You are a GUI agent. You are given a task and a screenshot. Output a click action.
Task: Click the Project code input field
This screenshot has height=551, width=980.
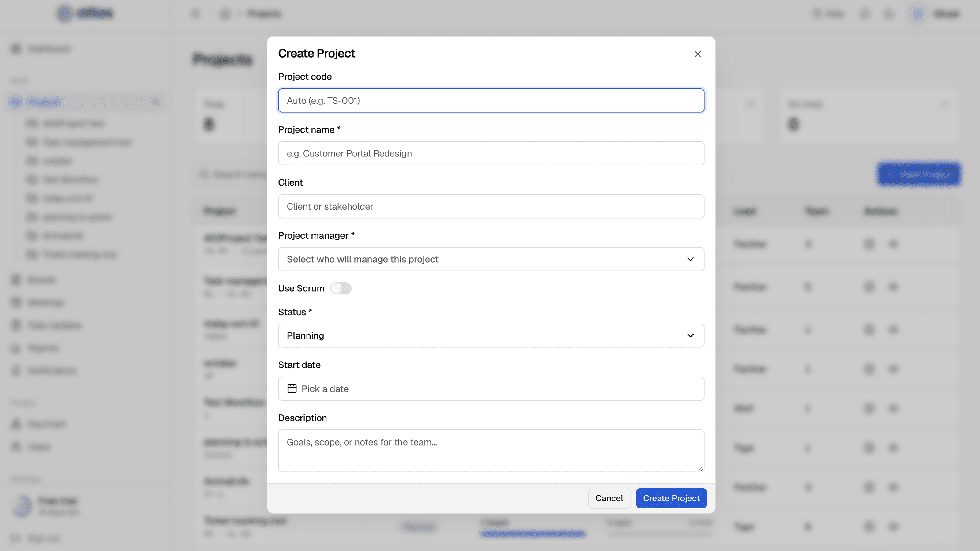pyautogui.click(x=491, y=100)
